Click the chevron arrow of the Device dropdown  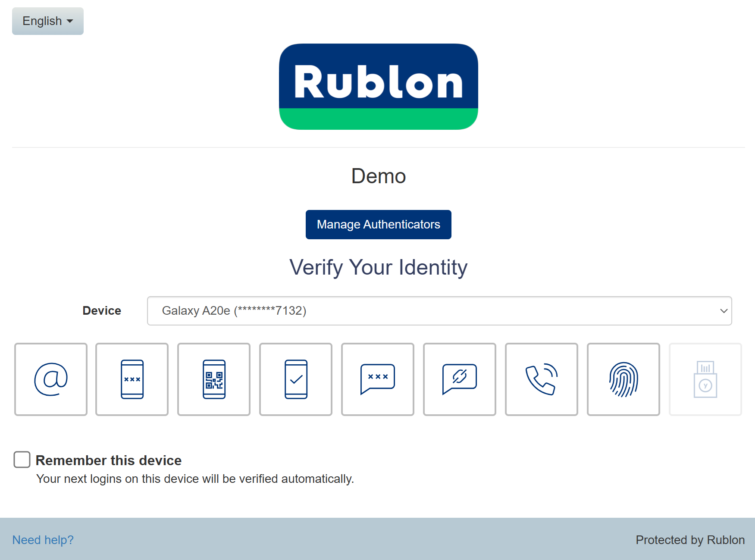pyautogui.click(x=724, y=311)
